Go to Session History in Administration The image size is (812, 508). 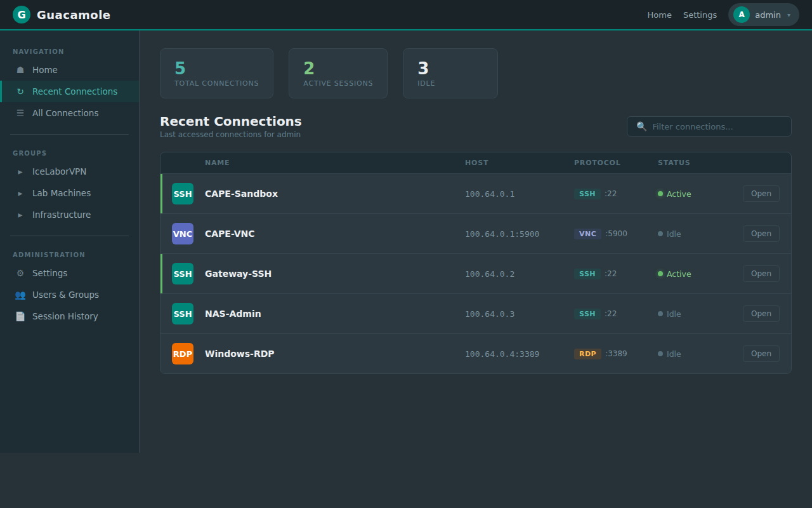click(69, 316)
